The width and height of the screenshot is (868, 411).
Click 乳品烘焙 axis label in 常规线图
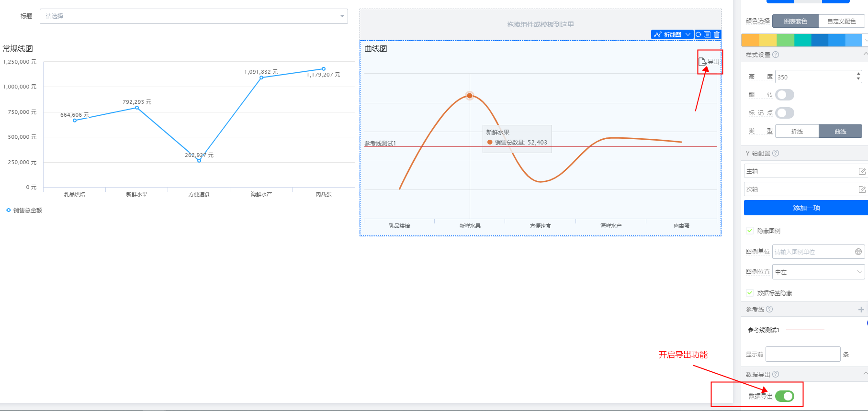coord(75,194)
